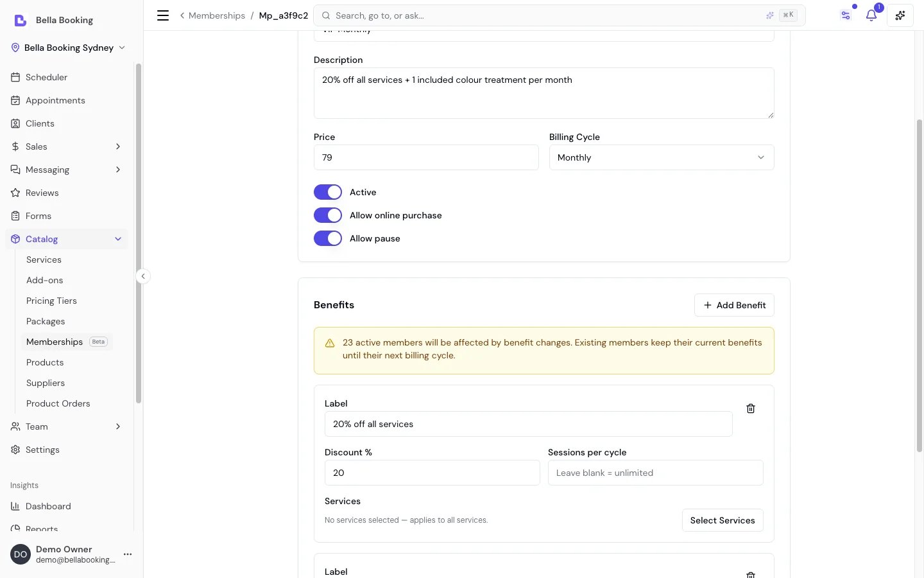Screen dimensions: 924x578
Task: Click the Appointments calendar-check icon
Action: tap(15, 100)
